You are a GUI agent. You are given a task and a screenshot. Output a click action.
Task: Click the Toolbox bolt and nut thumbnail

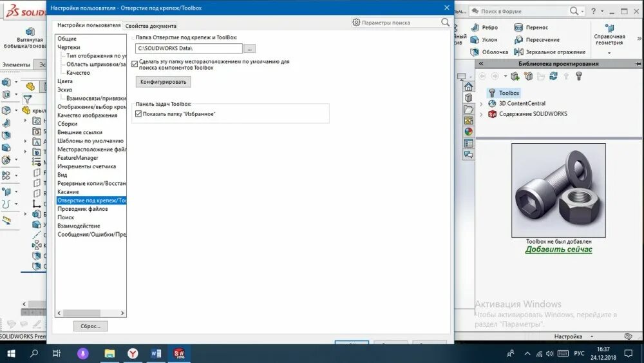(x=558, y=190)
